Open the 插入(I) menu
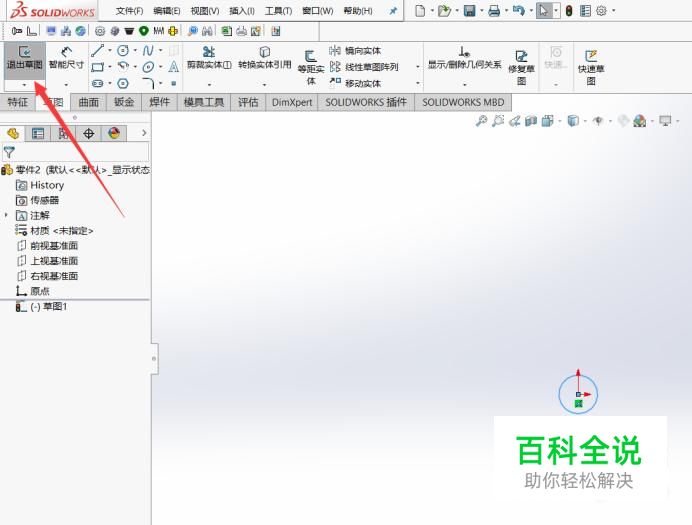The height and width of the screenshot is (525, 692). [x=242, y=11]
